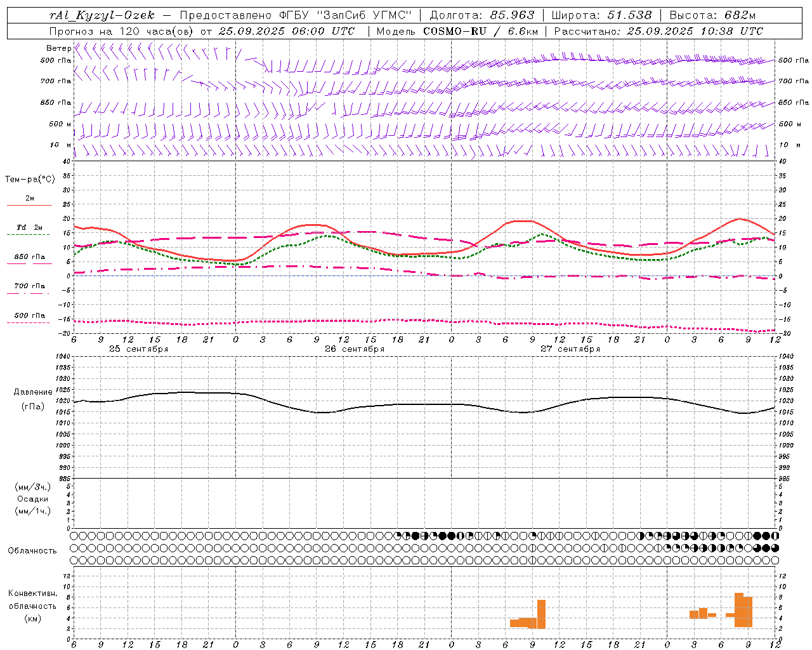Click the 850 гПа temperature legend entry
This screenshot has height=650, width=812.
point(29,257)
